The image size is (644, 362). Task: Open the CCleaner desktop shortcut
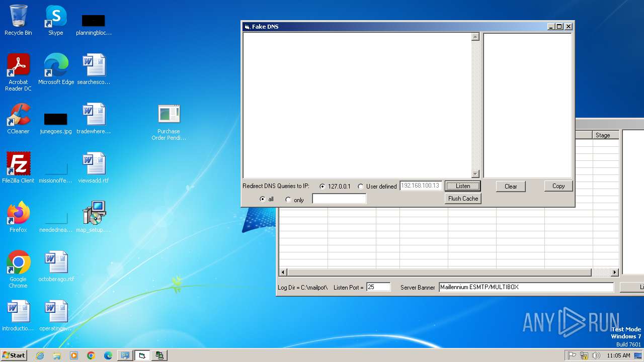point(18,119)
